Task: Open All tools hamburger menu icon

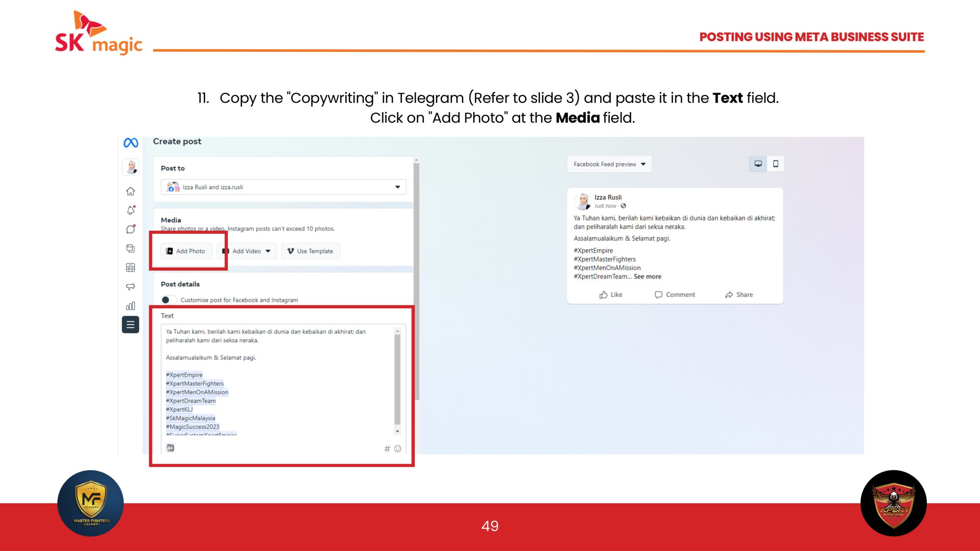Action: (x=131, y=325)
